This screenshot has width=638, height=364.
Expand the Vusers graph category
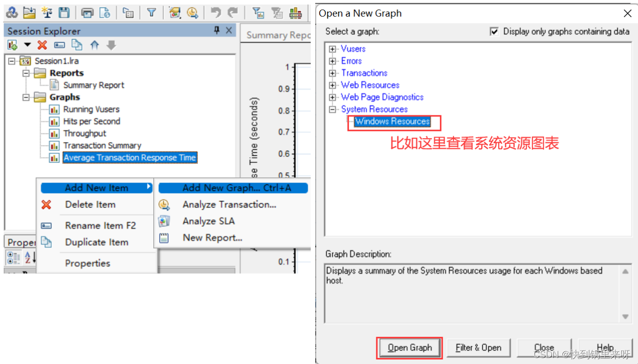point(332,49)
